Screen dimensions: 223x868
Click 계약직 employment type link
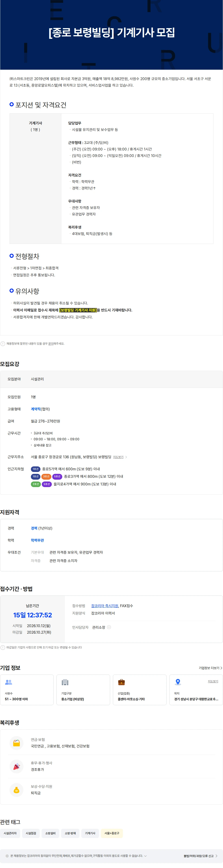pos(36,409)
